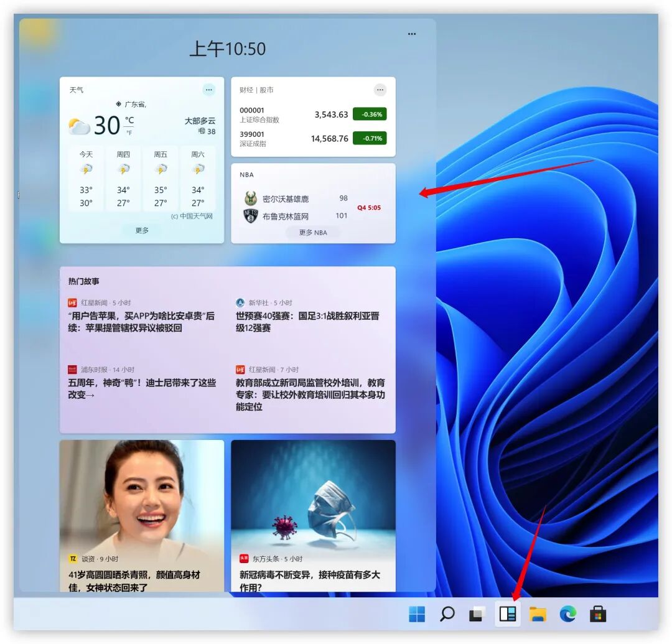Screen dimensions: 672x644
Task: Launch Microsoft Edge from the taskbar
Action: [567, 614]
